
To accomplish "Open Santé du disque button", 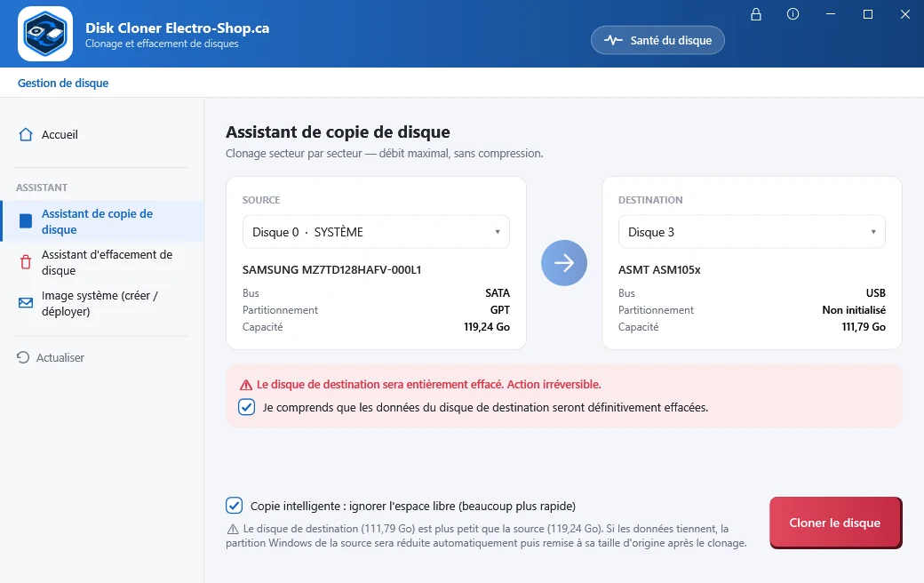I will 657,40.
